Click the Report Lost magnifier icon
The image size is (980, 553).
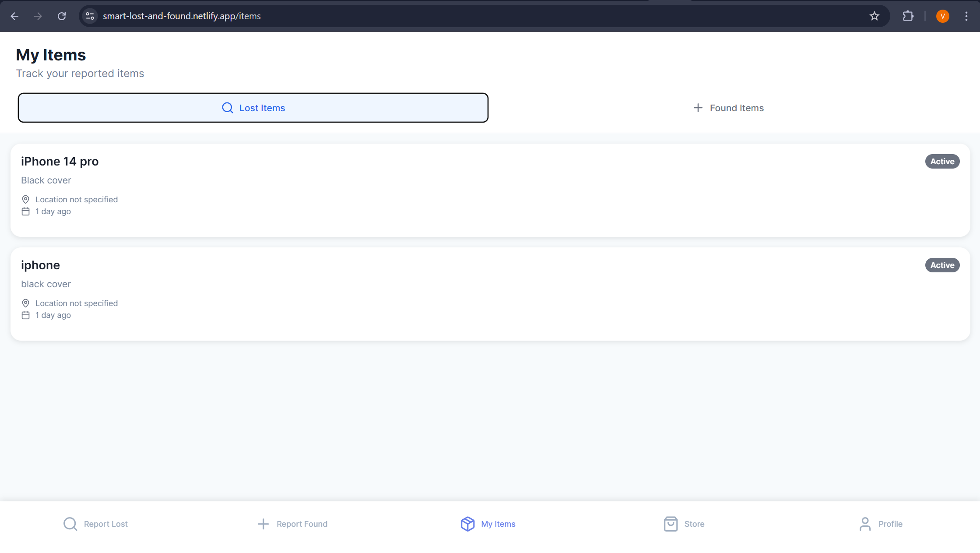point(70,524)
